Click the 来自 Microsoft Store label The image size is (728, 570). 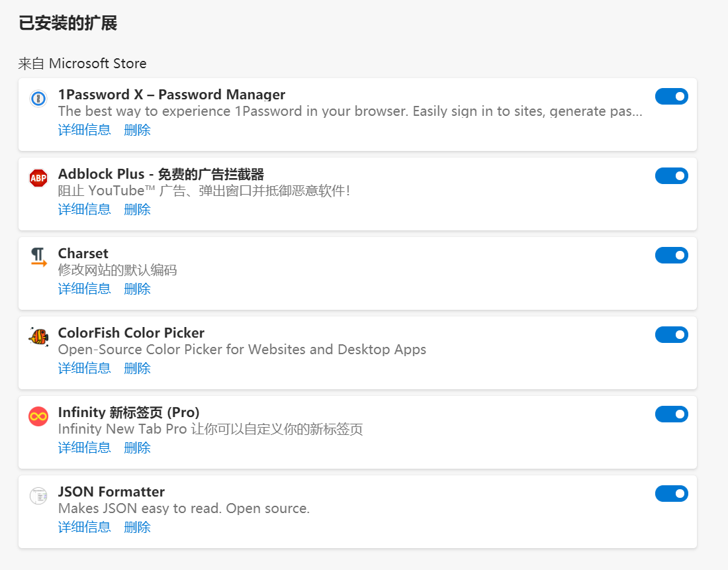coord(82,63)
